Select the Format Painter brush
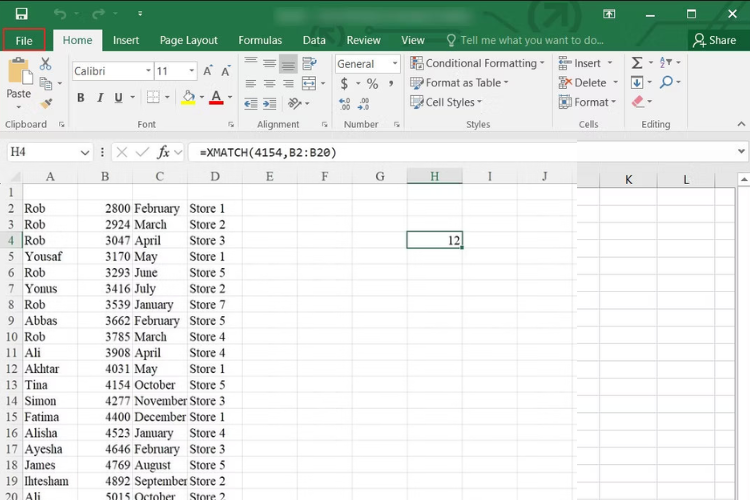Viewport: 750px width, 500px height. (x=46, y=103)
